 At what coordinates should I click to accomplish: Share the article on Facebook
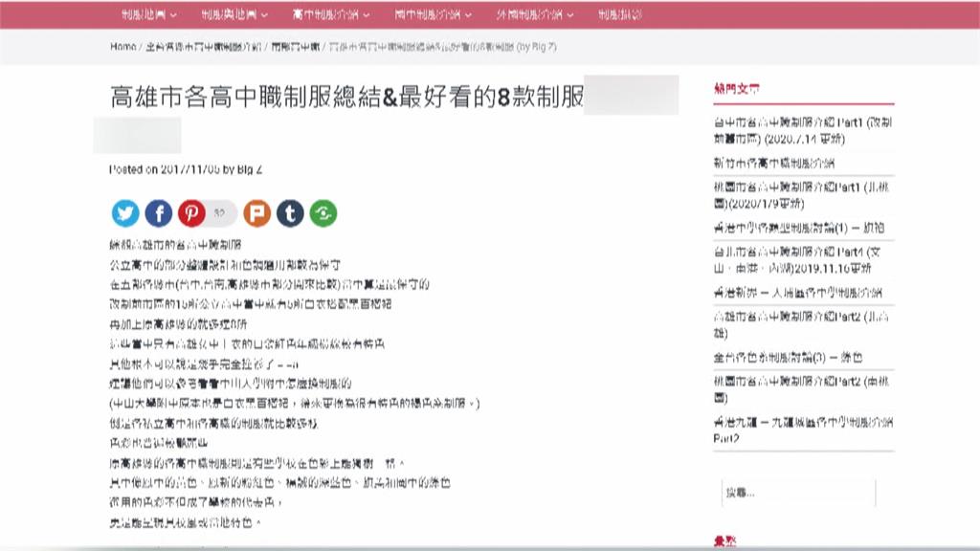click(159, 213)
